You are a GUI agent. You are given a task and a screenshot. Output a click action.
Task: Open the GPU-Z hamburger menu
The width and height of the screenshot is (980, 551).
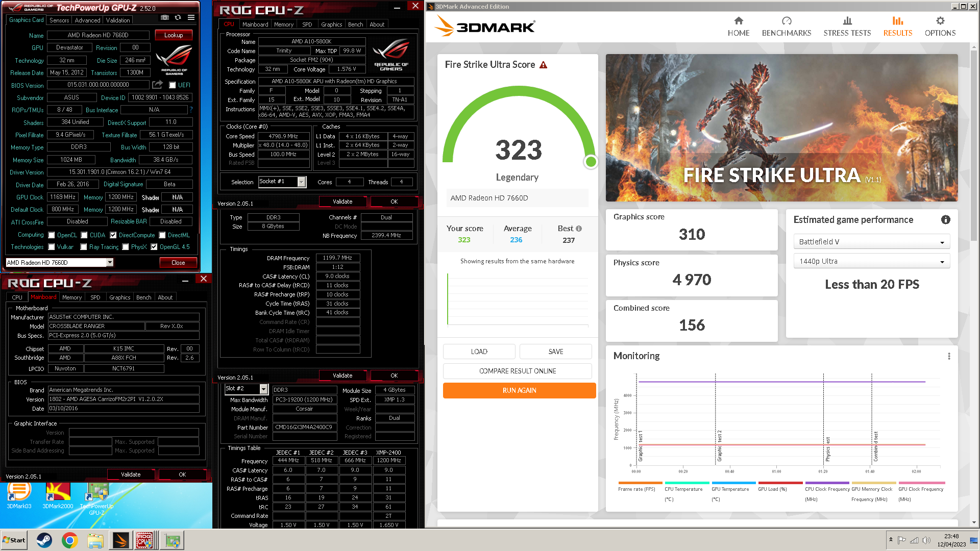(x=191, y=18)
